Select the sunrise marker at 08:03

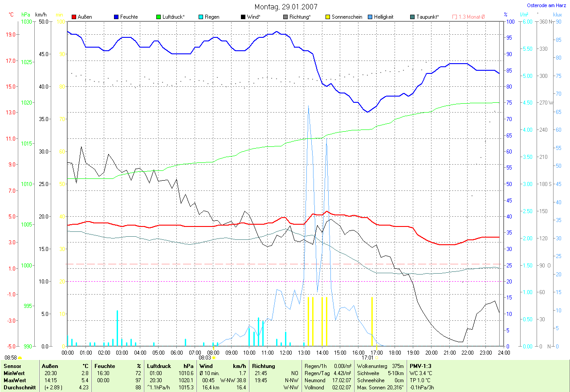pyautogui.click(x=214, y=357)
